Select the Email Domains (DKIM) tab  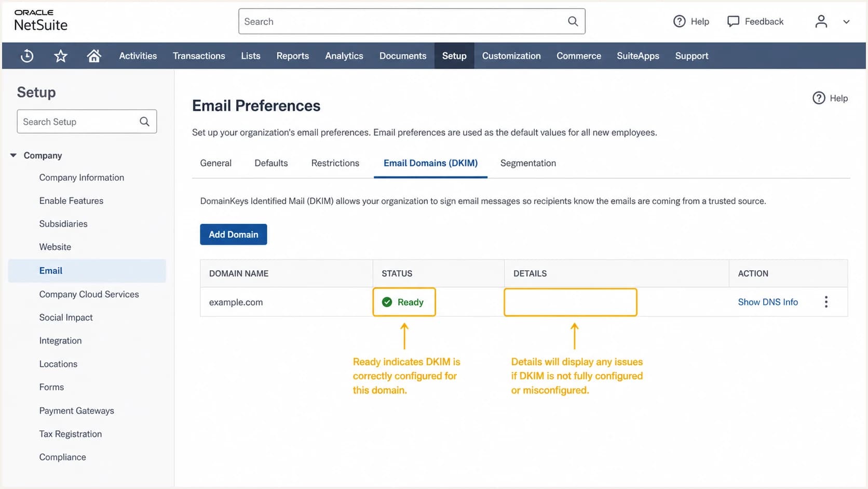coord(430,163)
